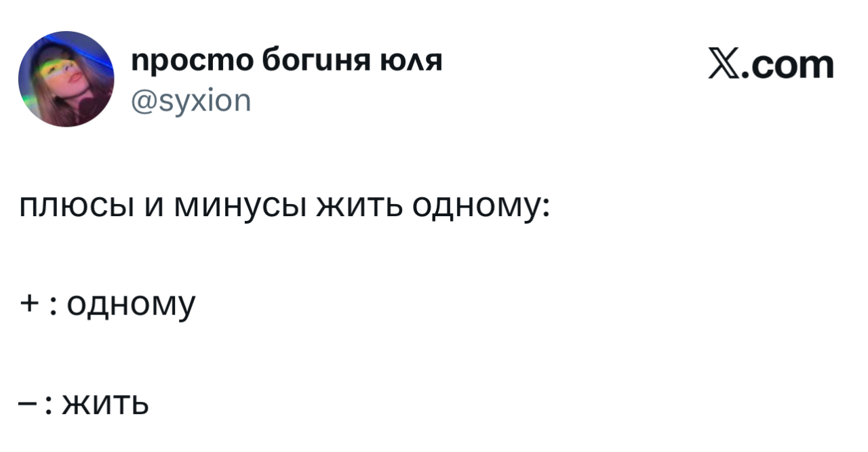Click the display name просто богиня юля

click(287, 62)
